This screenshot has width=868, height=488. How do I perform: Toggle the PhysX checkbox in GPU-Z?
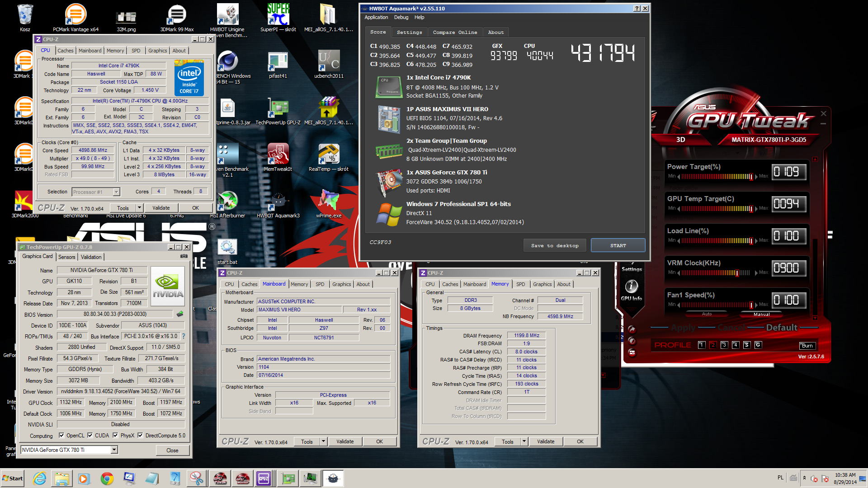pos(115,436)
